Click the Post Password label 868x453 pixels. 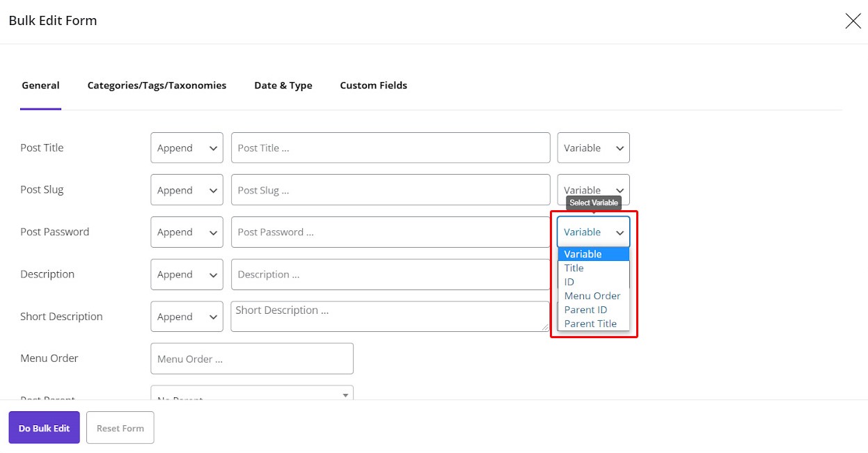[x=55, y=232]
